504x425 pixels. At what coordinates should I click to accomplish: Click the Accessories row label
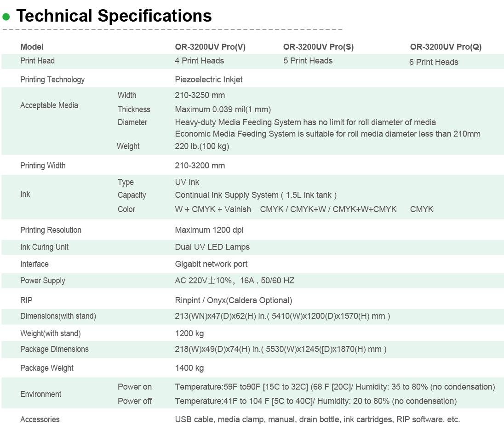40,419
